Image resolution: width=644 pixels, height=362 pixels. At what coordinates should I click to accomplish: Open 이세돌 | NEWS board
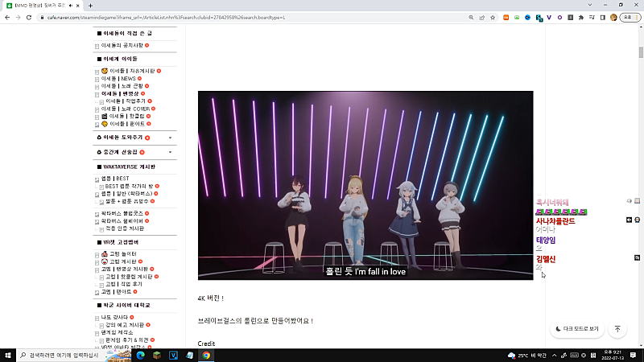[118, 78]
